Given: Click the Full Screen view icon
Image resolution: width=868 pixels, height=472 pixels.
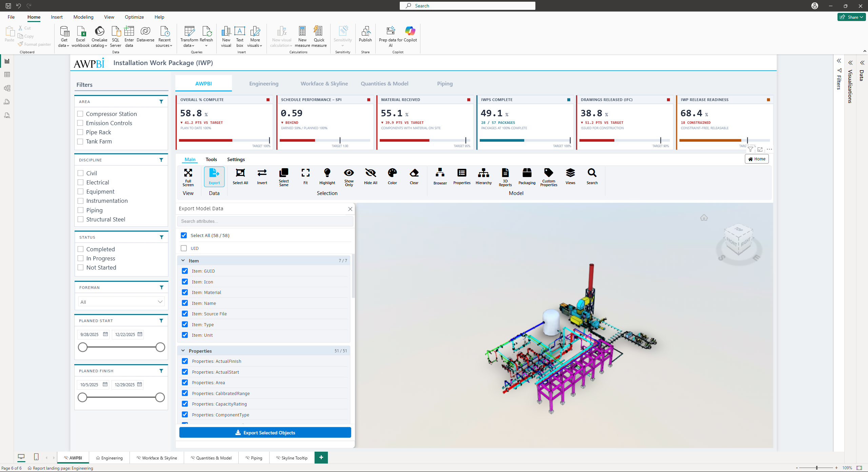Looking at the screenshot, I should (188, 177).
